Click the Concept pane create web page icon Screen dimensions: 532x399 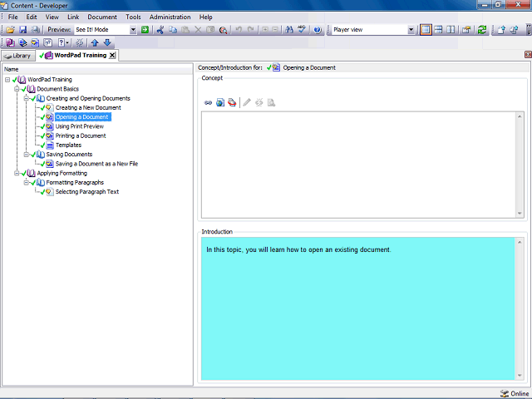point(220,102)
